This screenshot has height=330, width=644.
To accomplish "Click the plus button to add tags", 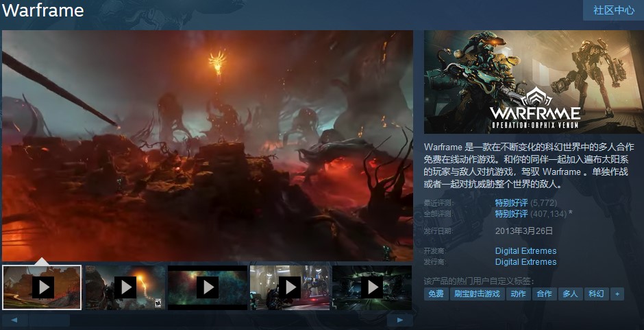I will (x=617, y=294).
